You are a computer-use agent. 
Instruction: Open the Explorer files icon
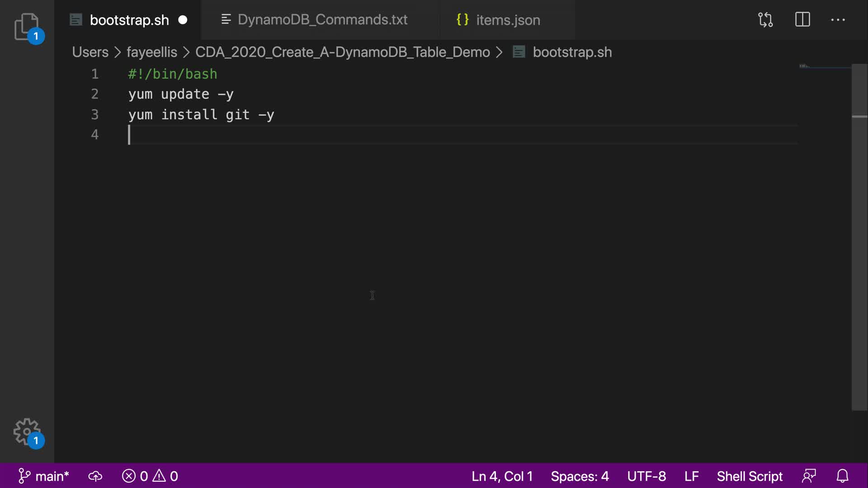[27, 26]
